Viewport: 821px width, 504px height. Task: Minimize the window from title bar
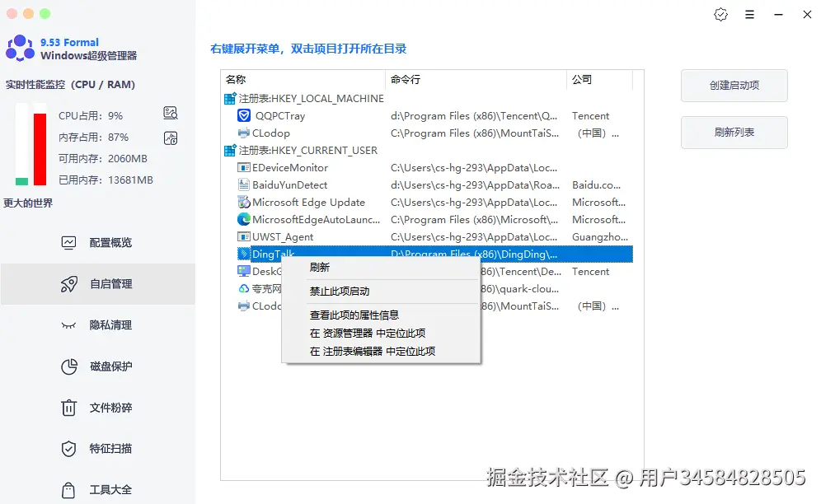tap(779, 15)
